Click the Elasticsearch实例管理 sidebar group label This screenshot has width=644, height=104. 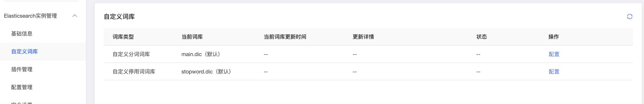click(x=30, y=16)
